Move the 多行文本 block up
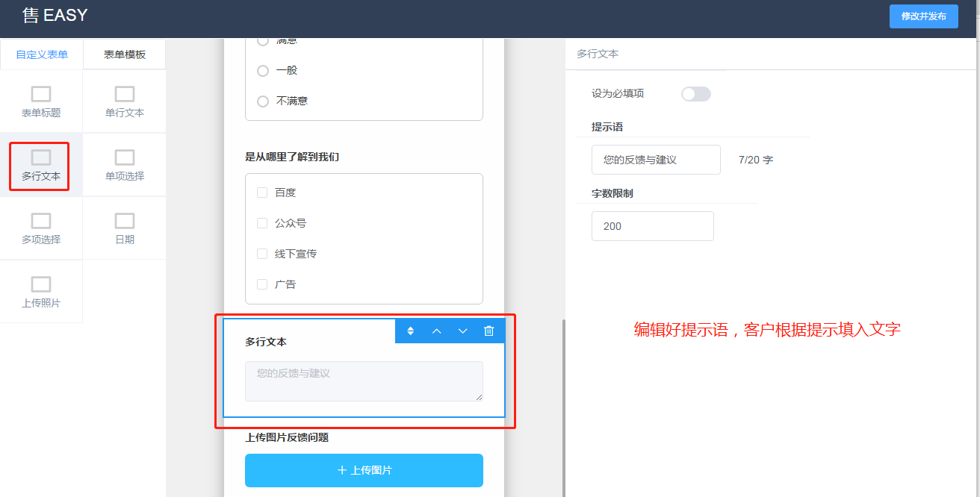This screenshot has height=497, width=980. [x=437, y=331]
